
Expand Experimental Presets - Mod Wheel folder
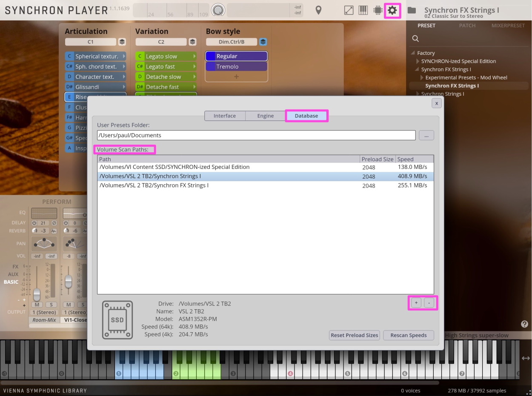point(422,77)
